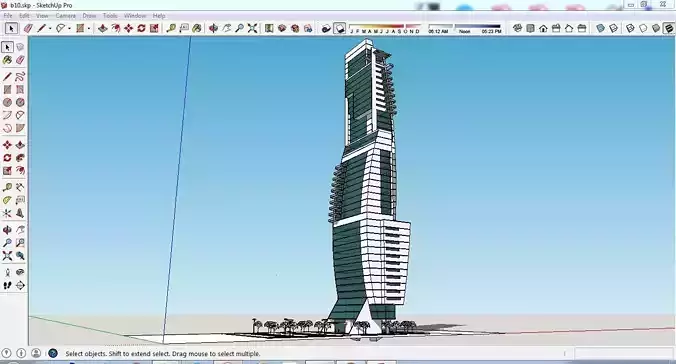This screenshot has height=364, width=676.
Task: Enable Shaded face style
Action: pos(656,28)
